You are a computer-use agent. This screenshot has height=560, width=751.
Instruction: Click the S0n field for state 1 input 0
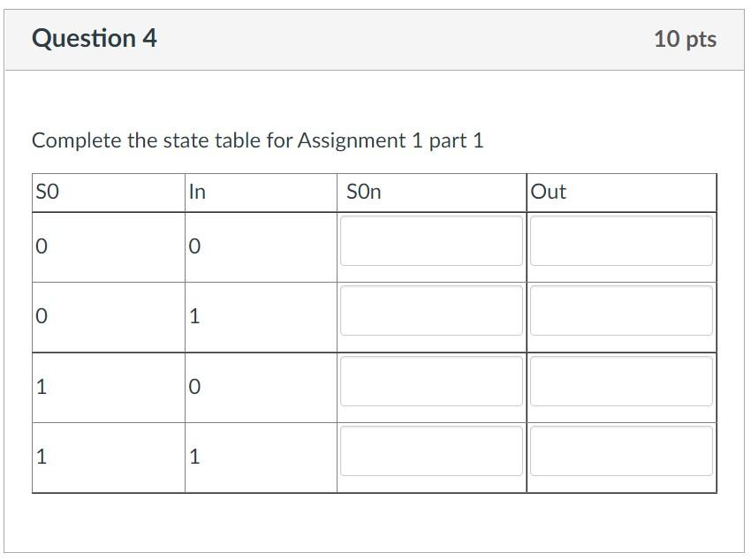point(430,381)
